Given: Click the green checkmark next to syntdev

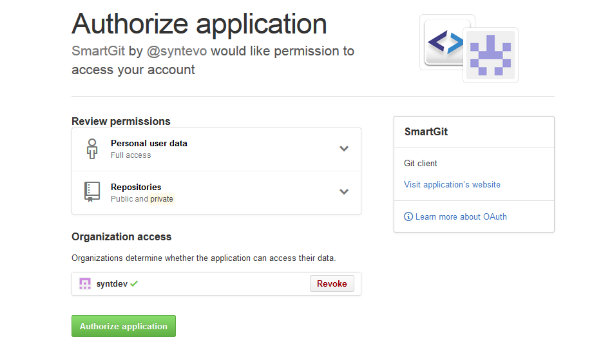Looking at the screenshot, I should [134, 283].
